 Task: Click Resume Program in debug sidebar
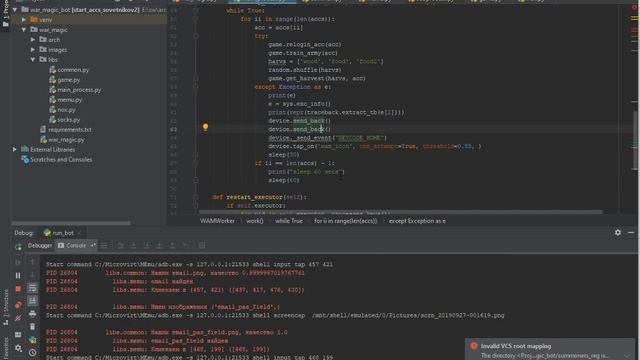18,262
